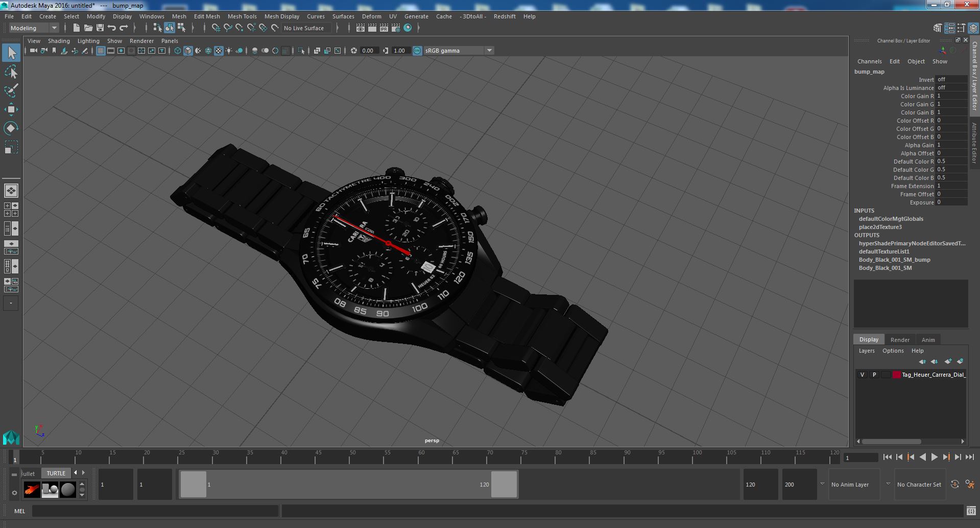The width and height of the screenshot is (980, 528).
Task: Click the layer editor horizontal scrollbar
Action: (x=891, y=441)
